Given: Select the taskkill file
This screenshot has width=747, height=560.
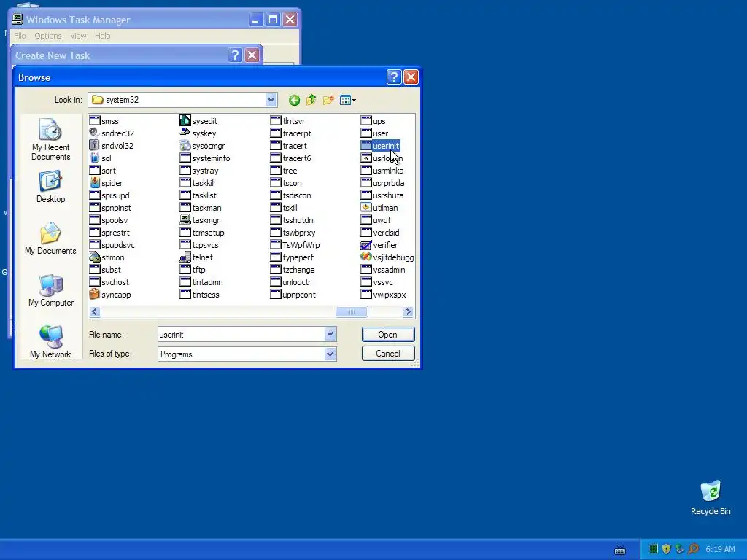Looking at the screenshot, I should (197, 183).
